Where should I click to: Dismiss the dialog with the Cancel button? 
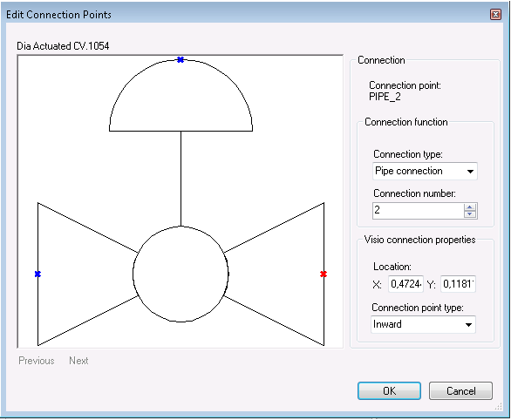coord(460,390)
